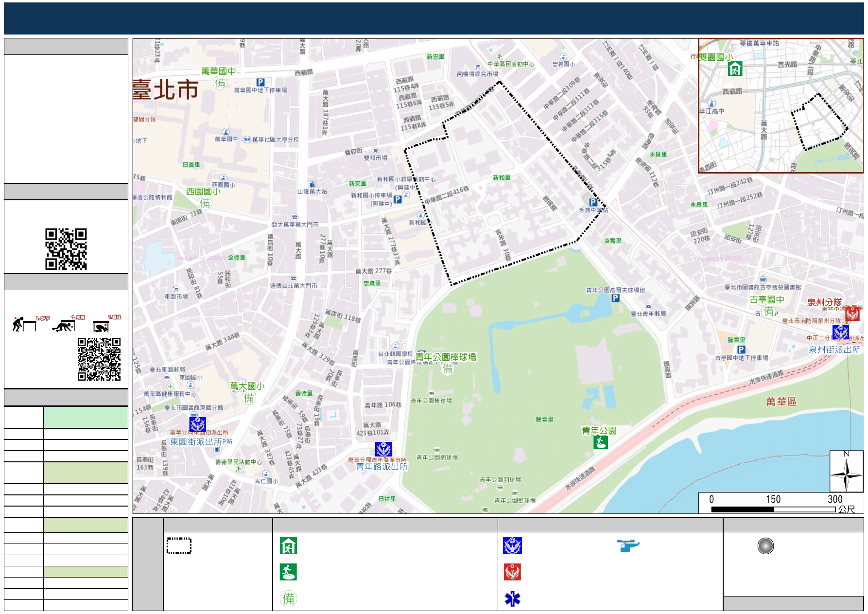Screen dimensions: 868x614
Task: Click the 0-150-300 scale bar
Action: tap(781, 504)
